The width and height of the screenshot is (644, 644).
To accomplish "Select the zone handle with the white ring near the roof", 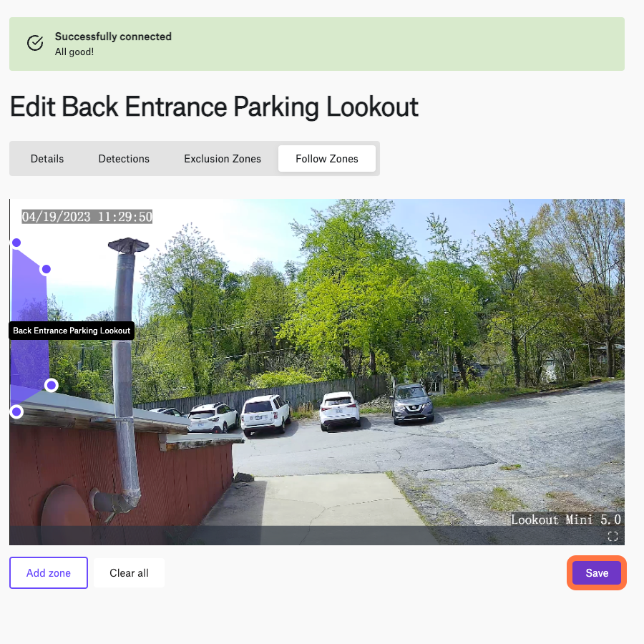I will tap(52, 385).
